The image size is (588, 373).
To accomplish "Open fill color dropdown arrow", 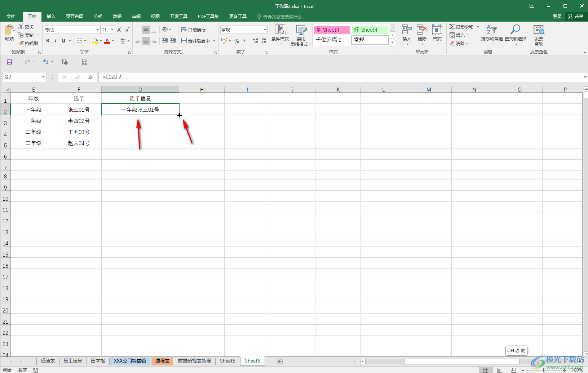I will click(101, 41).
